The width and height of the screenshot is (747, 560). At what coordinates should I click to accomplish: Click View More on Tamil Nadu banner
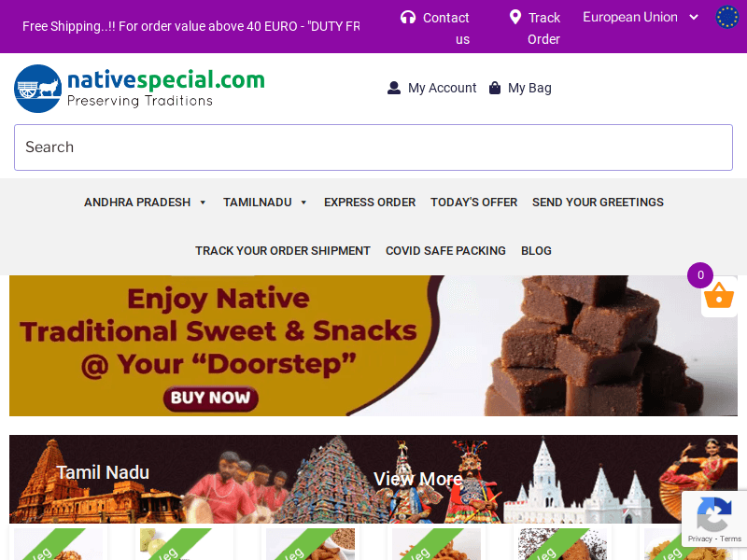point(418,479)
